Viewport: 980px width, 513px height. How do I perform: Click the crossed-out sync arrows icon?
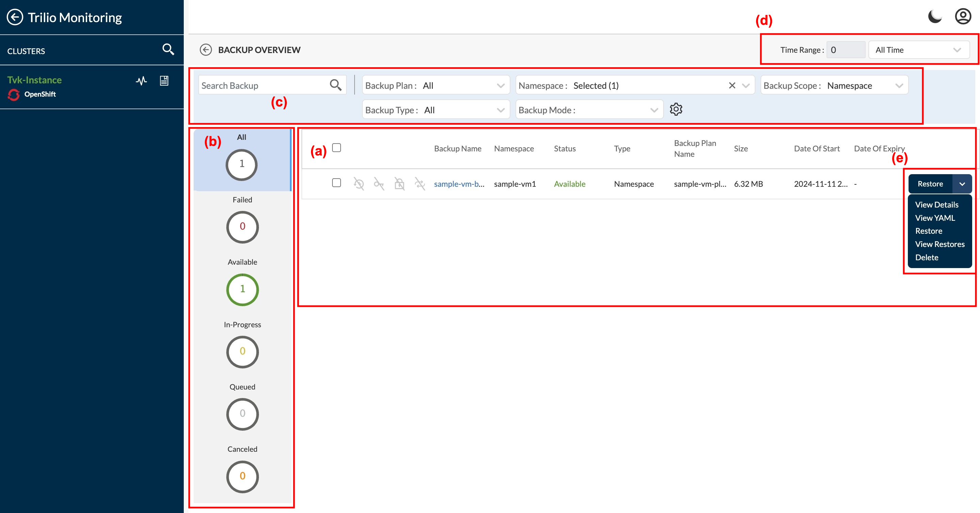(420, 184)
